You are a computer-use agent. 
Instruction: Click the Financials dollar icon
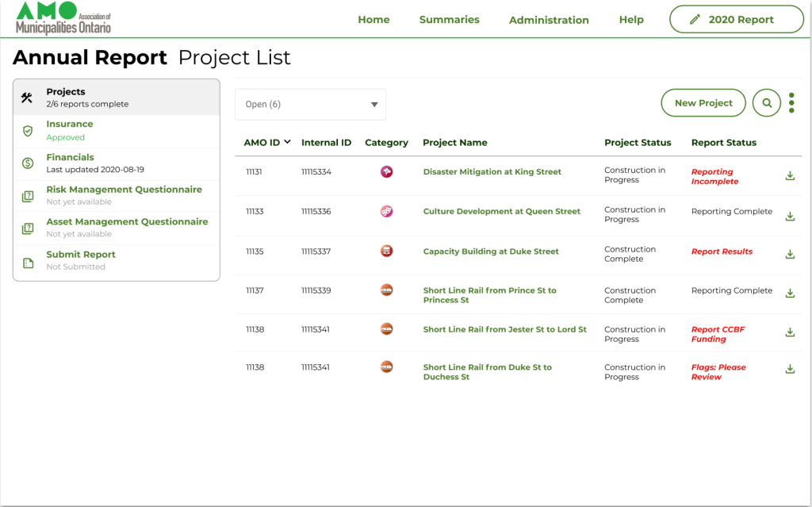coord(25,162)
